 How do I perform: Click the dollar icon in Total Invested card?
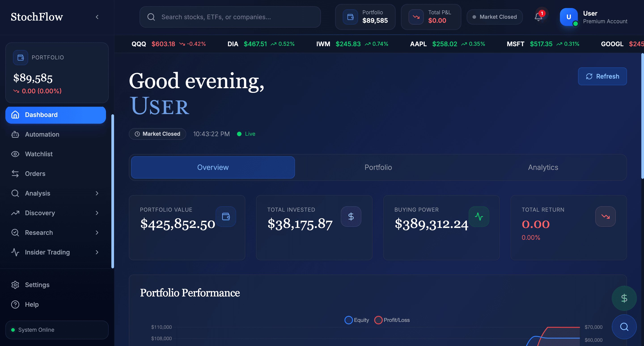click(x=351, y=217)
